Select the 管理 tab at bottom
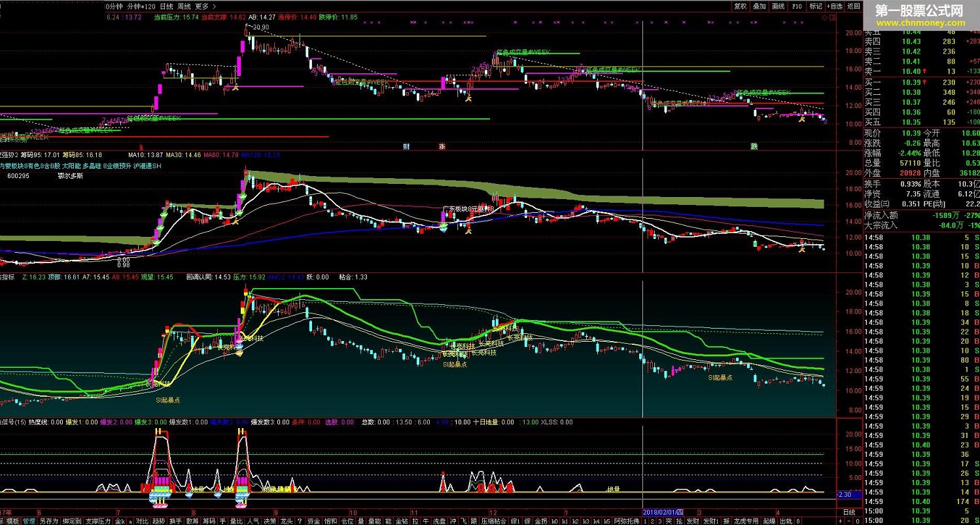Image resolution: width=980 pixels, height=525 pixels. [x=29, y=521]
